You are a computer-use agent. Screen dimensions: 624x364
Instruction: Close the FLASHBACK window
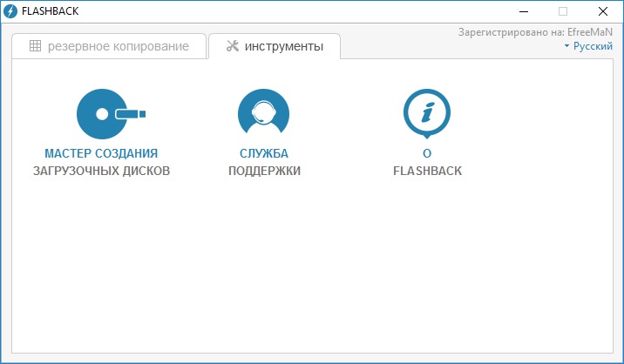click(603, 11)
